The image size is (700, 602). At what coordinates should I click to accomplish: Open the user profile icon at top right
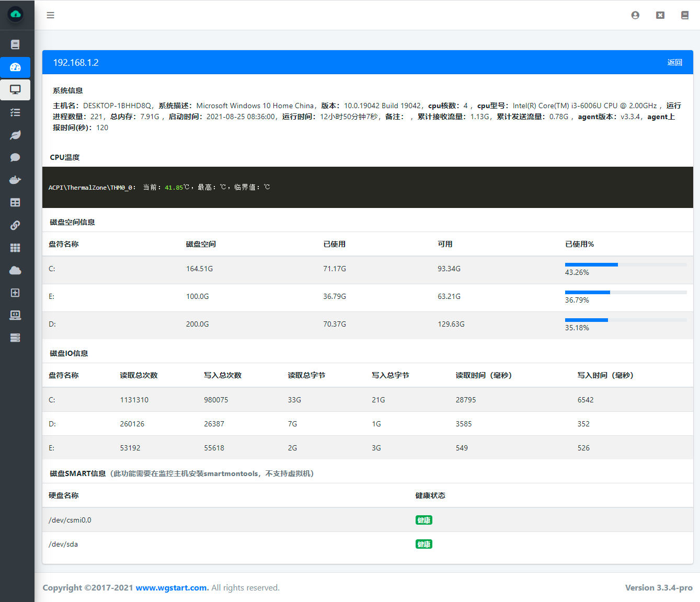(x=635, y=15)
